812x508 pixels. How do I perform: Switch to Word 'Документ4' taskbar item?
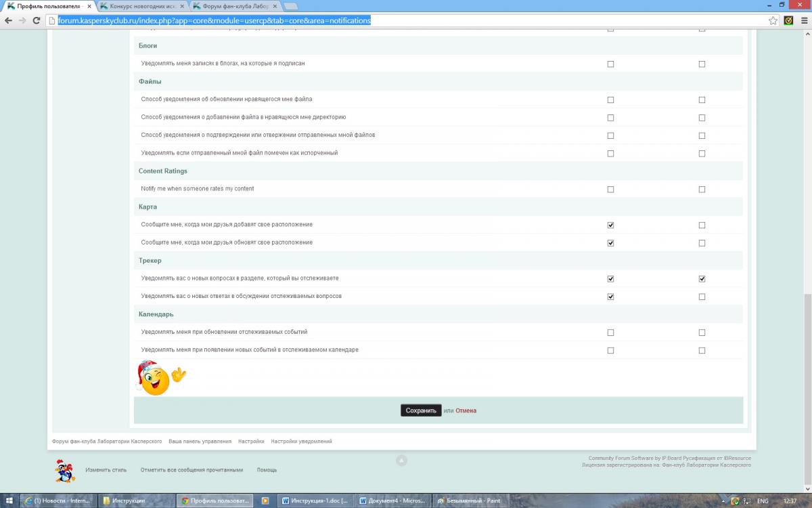point(394,501)
